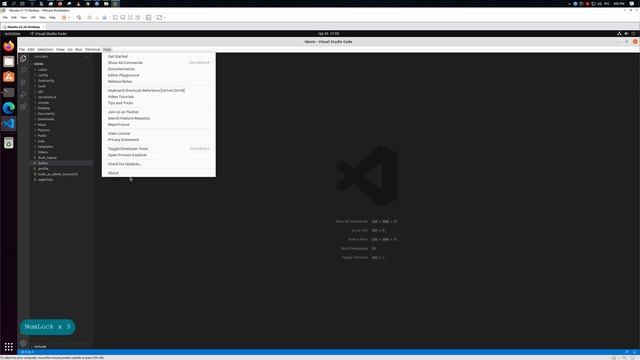
Task: Open the VM menu in VMware Workstation
Action: (33, 18)
